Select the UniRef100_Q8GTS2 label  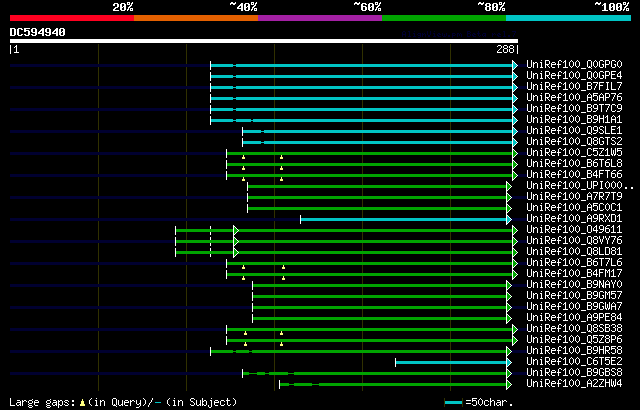(x=574, y=142)
